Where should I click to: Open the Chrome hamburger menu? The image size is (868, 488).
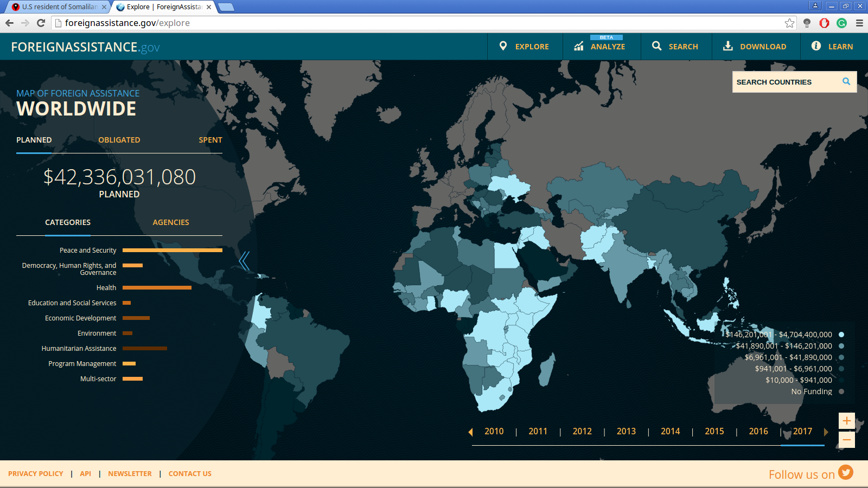click(x=859, y=23)
